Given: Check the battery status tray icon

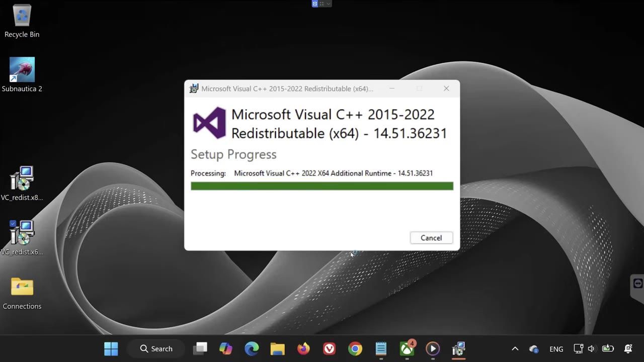Looking at the screenshot, I should click(608, 348).
